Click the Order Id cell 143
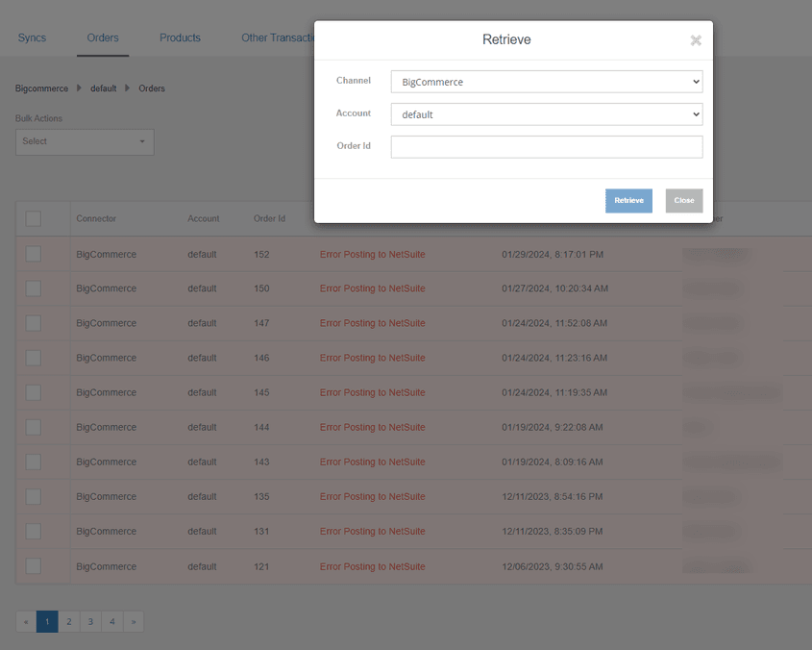The height and width of the screenshot is (650, 812). click(261, 462)
